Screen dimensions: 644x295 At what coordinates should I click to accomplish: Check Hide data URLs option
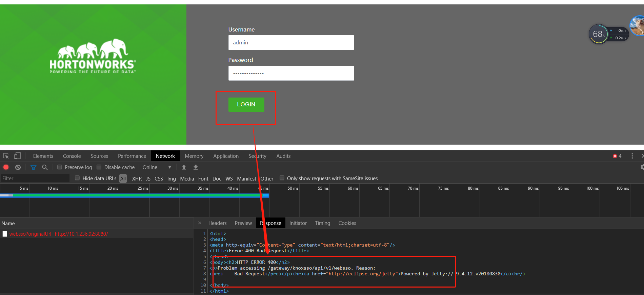click(77, 178)
